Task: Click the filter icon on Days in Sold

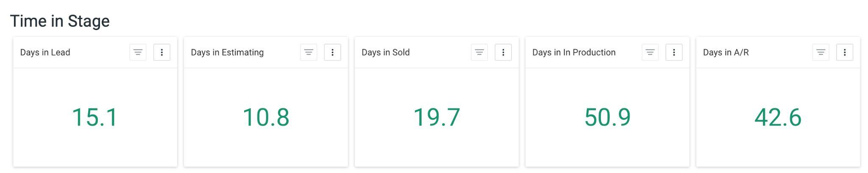Action: pos(479,52)
